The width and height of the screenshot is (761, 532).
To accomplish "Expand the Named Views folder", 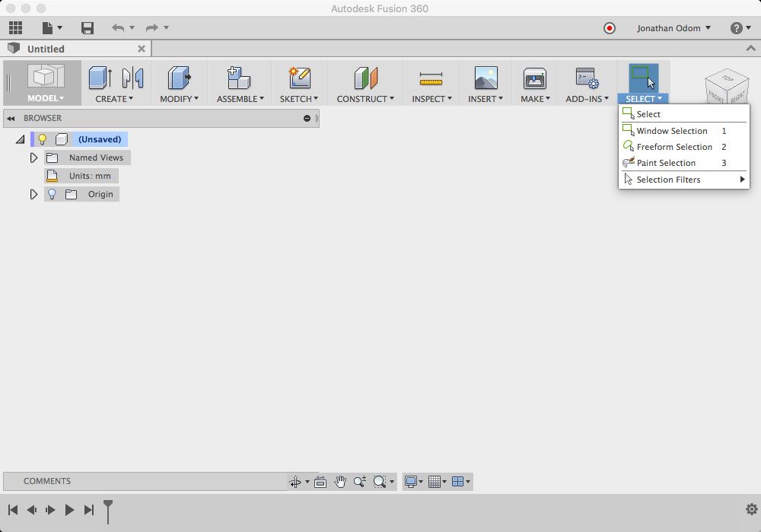I will (33, 158).
